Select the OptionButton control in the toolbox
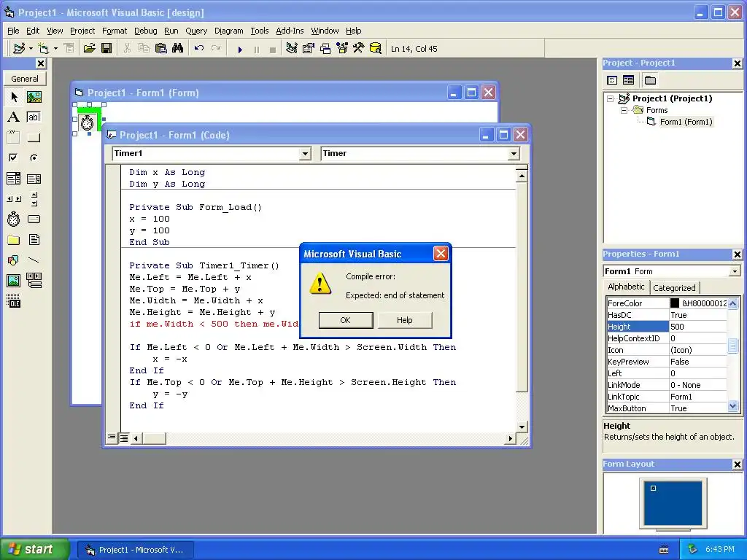Screen dimensions: 747x560 34,158
